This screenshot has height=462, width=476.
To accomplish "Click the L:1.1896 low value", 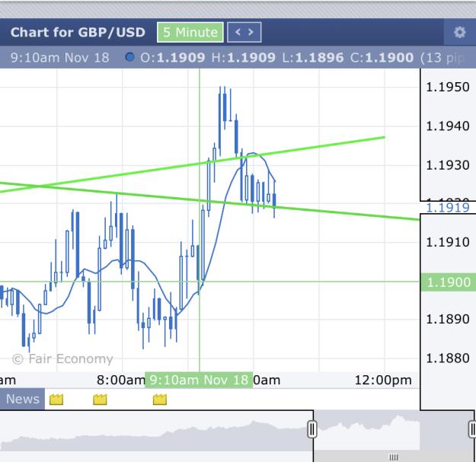I will coord(313,57).
